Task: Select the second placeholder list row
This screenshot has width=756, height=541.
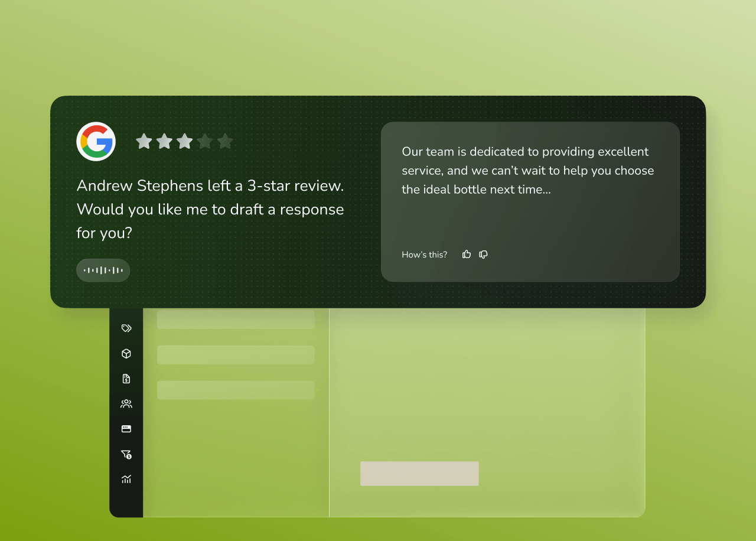Action: [x=236, y=355]
